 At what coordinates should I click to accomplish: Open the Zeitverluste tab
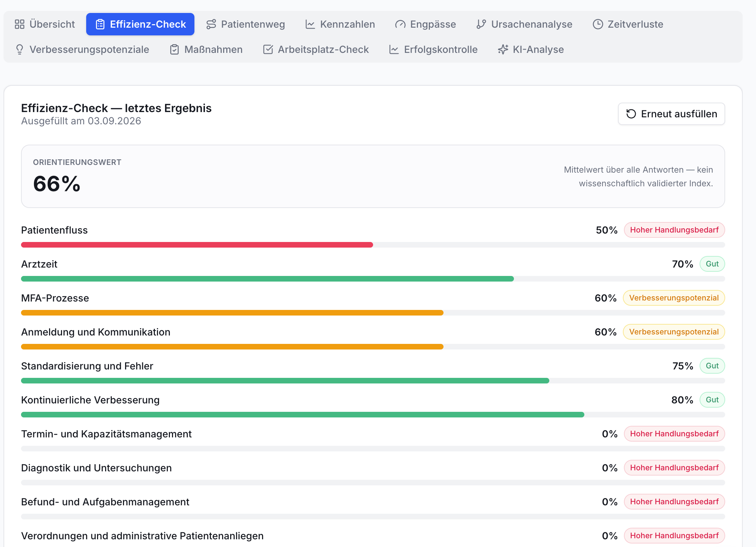pyautogui.click(x=628, y=24)
